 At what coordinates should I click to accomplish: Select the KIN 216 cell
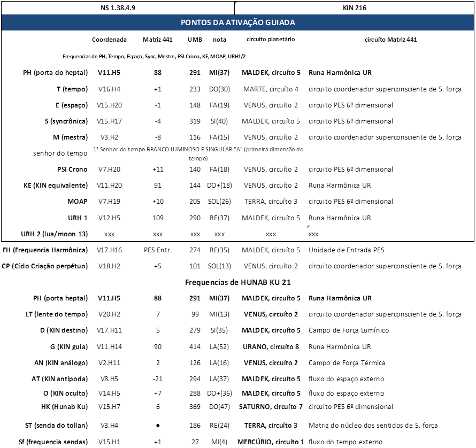click(x=354, y=7)
